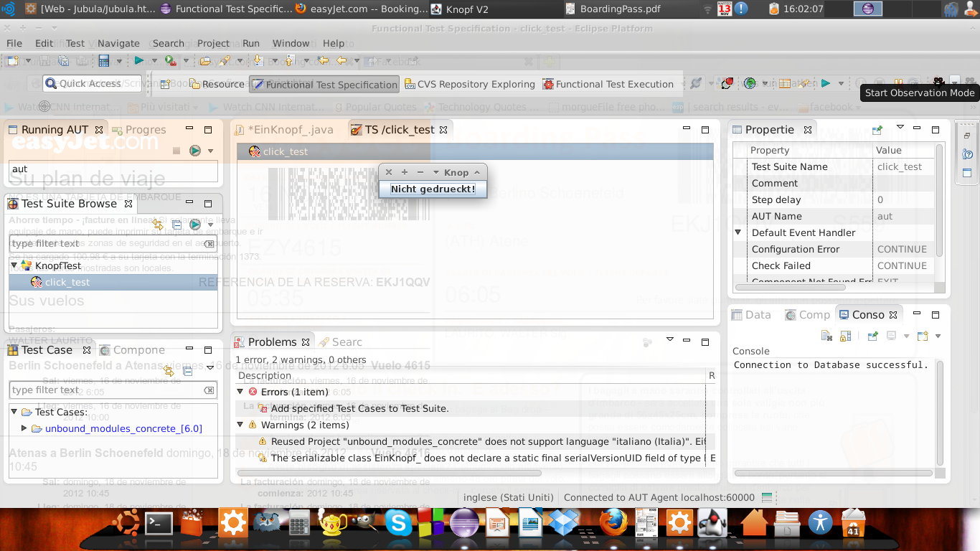Select the Step delay property row
The width and height of the screenshot is (980, 551).
tap(834, 199)
